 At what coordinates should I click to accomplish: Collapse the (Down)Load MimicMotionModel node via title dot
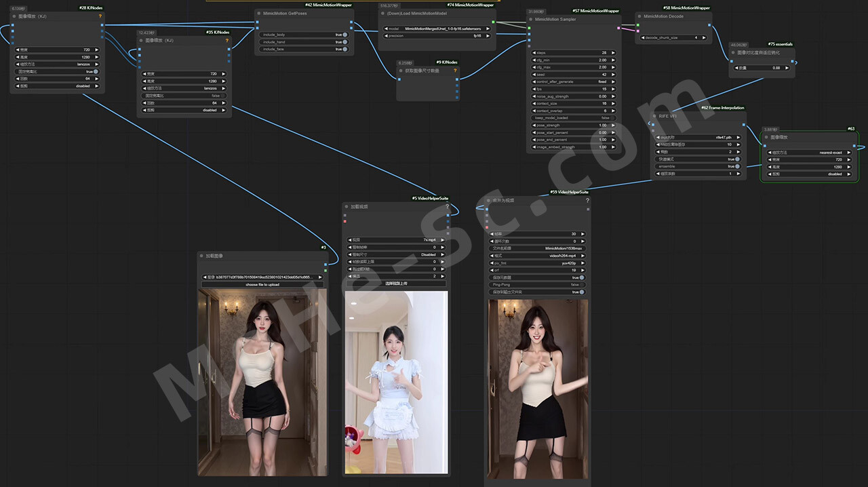point(382,13)
